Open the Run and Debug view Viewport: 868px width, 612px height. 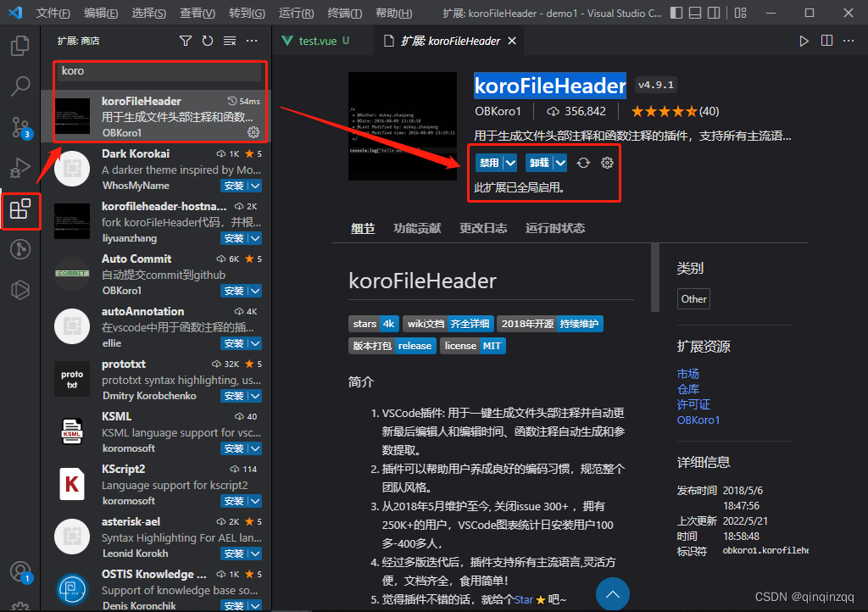tap(20, 168)
